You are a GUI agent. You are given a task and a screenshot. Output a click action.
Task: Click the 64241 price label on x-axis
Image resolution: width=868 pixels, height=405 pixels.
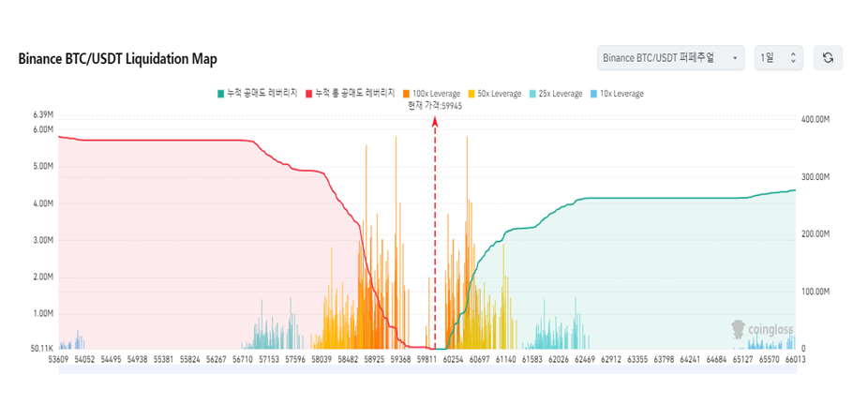pos(690,359)
